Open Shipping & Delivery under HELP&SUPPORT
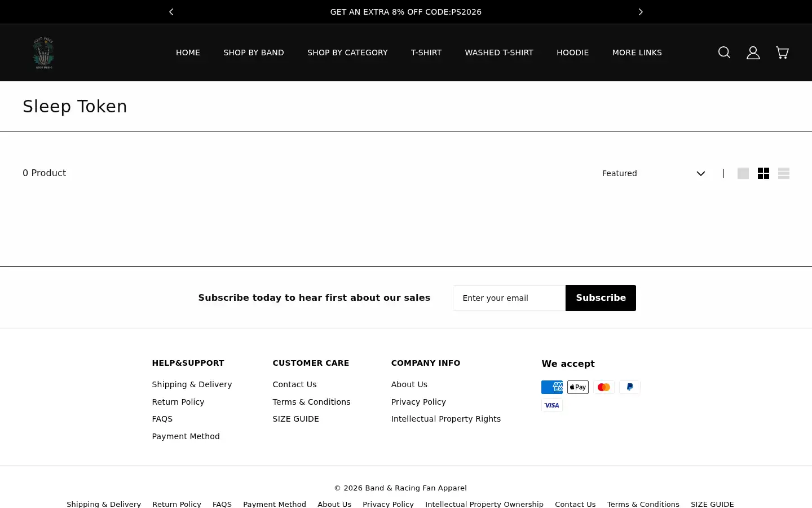 pyautogui.click(x=192, y=384)
